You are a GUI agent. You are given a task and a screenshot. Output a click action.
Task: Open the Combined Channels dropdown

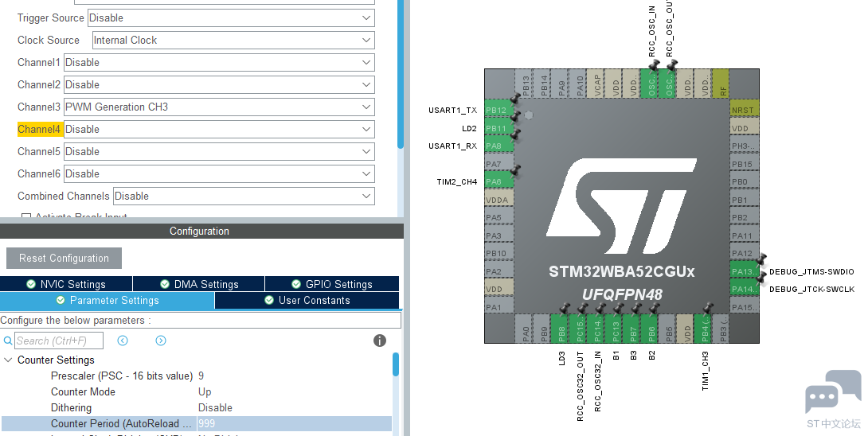click(244, 196)
